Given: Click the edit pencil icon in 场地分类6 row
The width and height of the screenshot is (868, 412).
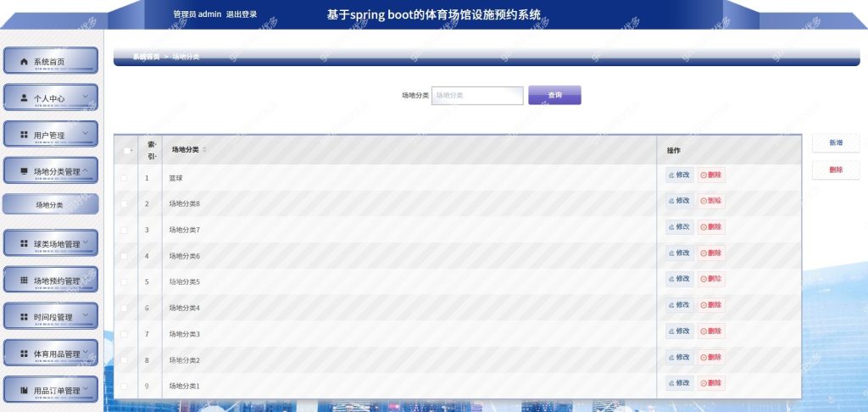Looking at the screenshot, I should coord(671,253).
